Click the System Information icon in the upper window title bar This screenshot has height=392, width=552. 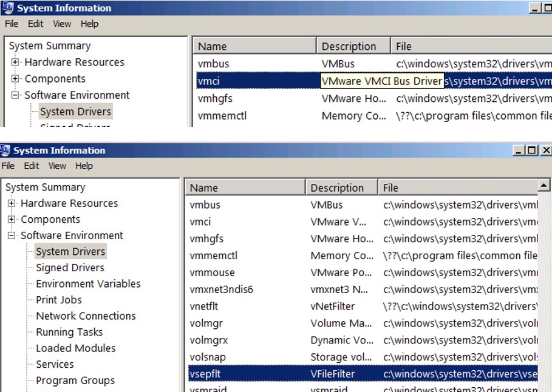click(9, 8)
